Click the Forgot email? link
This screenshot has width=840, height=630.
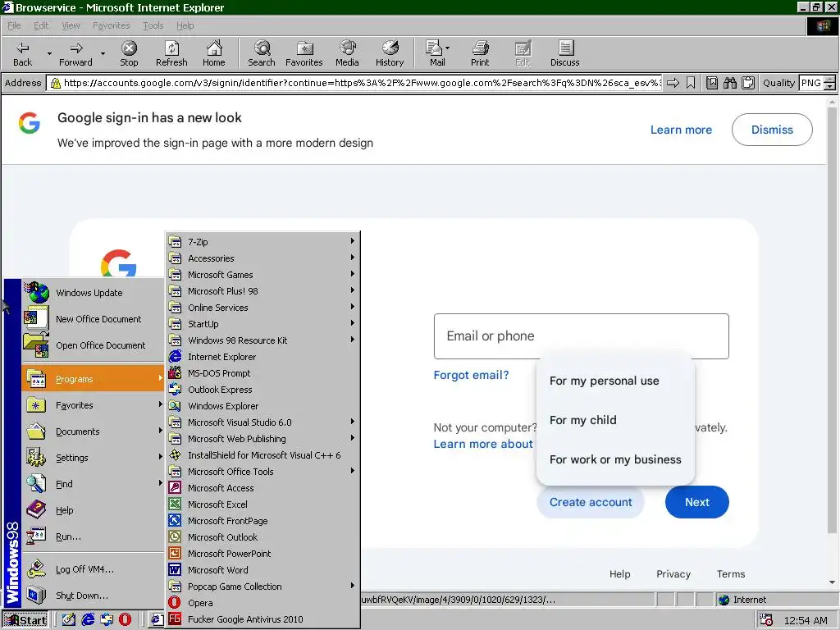click(471, 375)
